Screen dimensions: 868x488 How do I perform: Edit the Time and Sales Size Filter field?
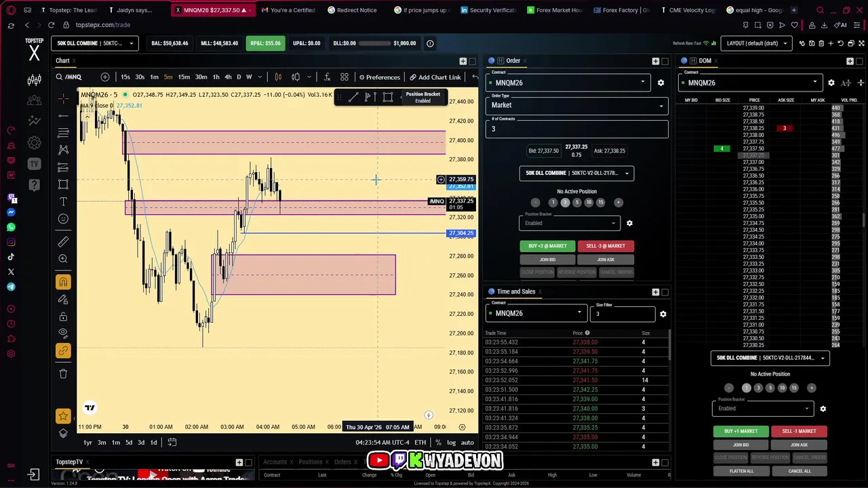pyautogui.click(x=623, y=313)
